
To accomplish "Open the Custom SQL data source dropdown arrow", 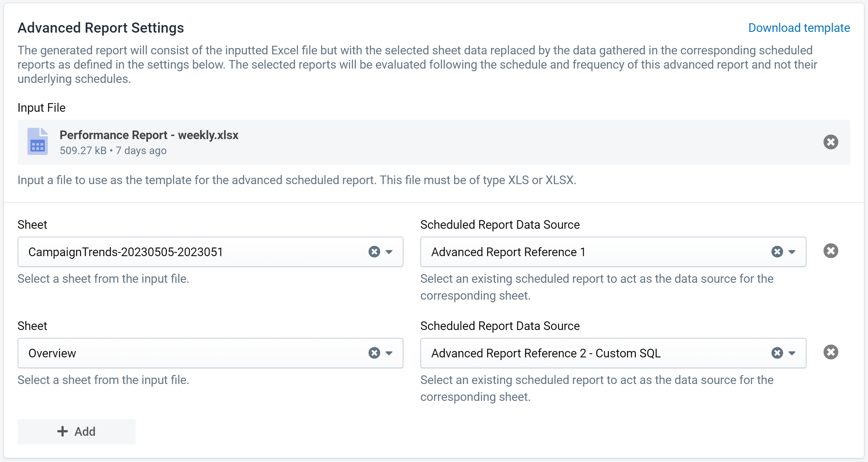I will 792,353.
